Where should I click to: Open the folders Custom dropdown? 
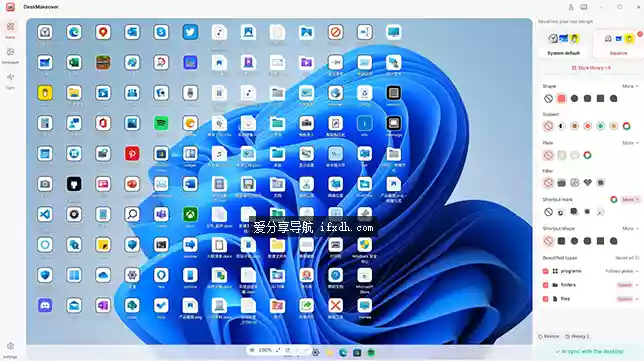[x=628, y=285]
